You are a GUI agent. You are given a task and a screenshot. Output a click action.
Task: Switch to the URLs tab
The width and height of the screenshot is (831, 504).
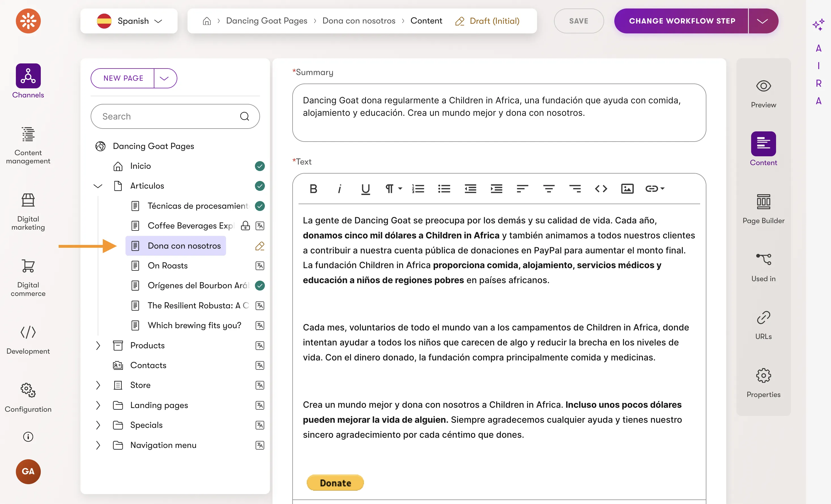[763, 325]
